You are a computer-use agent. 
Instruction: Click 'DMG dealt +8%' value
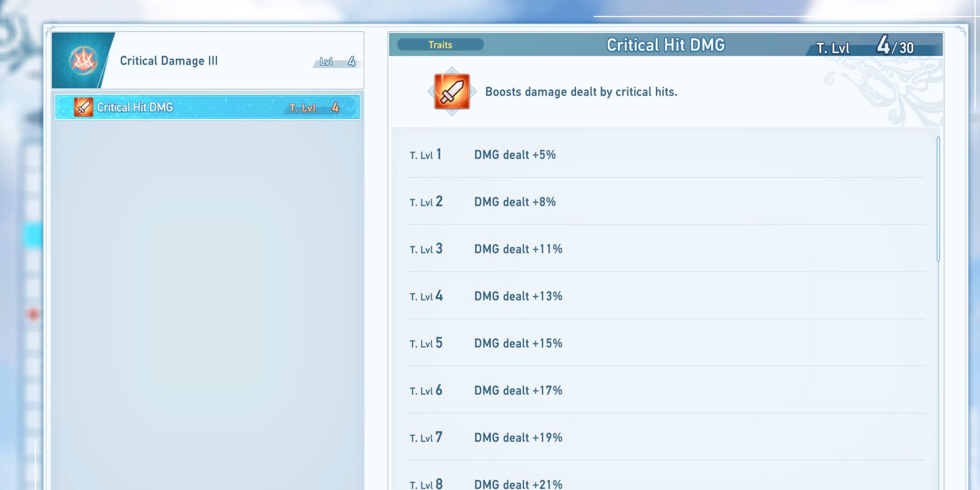pyautogui.click(x=515, y=202)
